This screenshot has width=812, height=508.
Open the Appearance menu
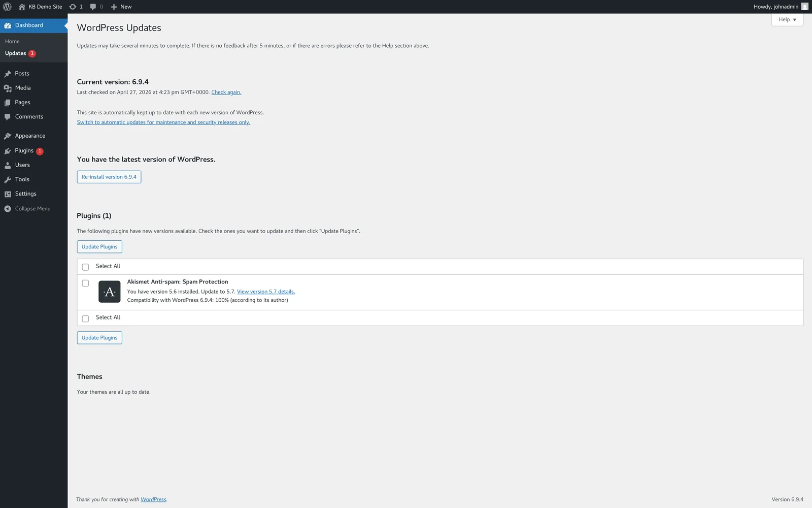click(33, 136)
